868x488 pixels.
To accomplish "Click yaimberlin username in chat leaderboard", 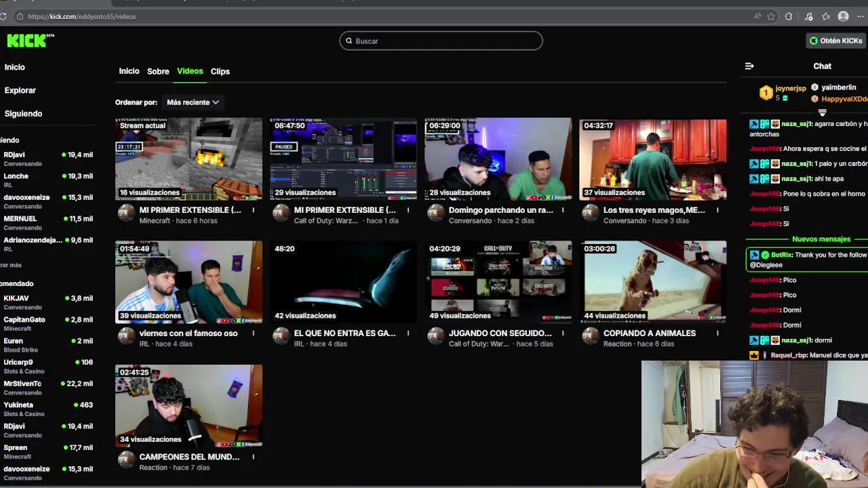I will coord(839,87).
